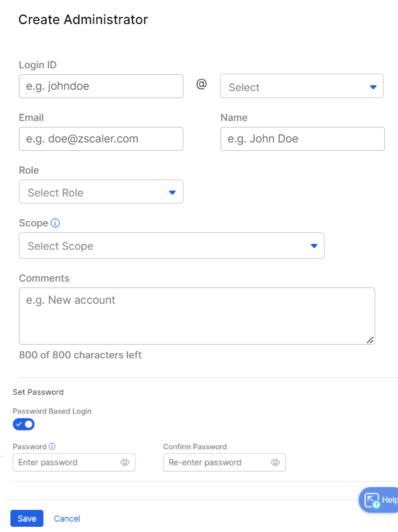Disable the Password Based Login toggle
The width and height of the screenshot is (398, 532).
pyautogui.click(x=23, y=423)
